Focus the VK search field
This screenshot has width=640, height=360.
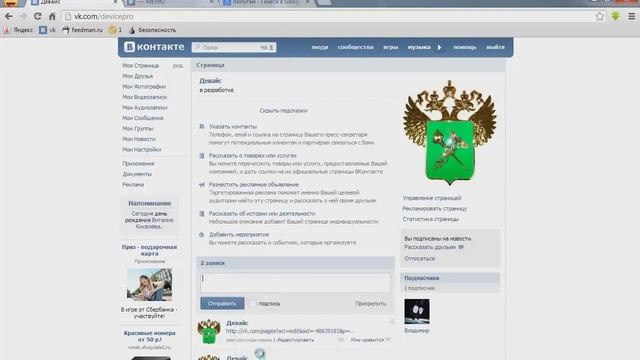234,47
